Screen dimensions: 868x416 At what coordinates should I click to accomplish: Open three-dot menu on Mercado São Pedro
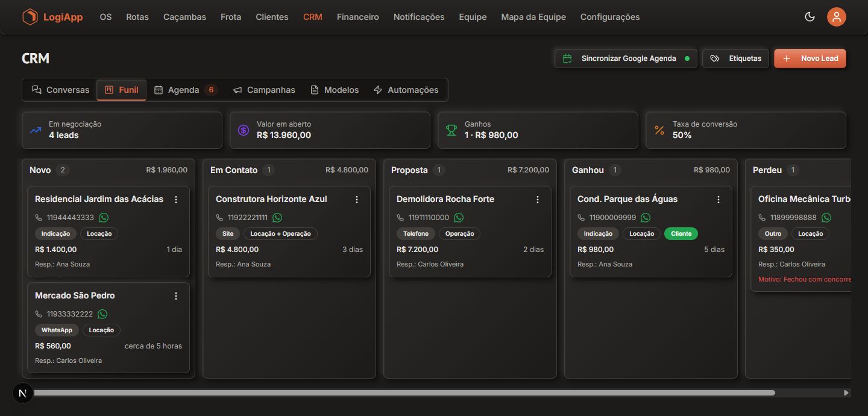176,296
